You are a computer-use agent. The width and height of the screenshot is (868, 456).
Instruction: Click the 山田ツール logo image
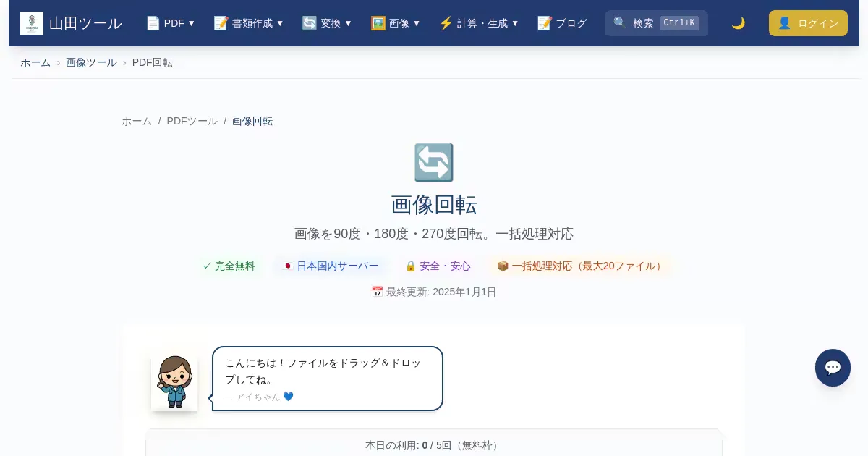coord(32,23)
